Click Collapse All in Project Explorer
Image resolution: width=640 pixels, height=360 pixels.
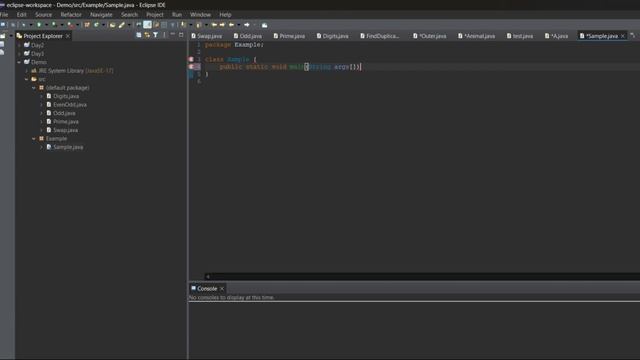[x=139, y=35]
